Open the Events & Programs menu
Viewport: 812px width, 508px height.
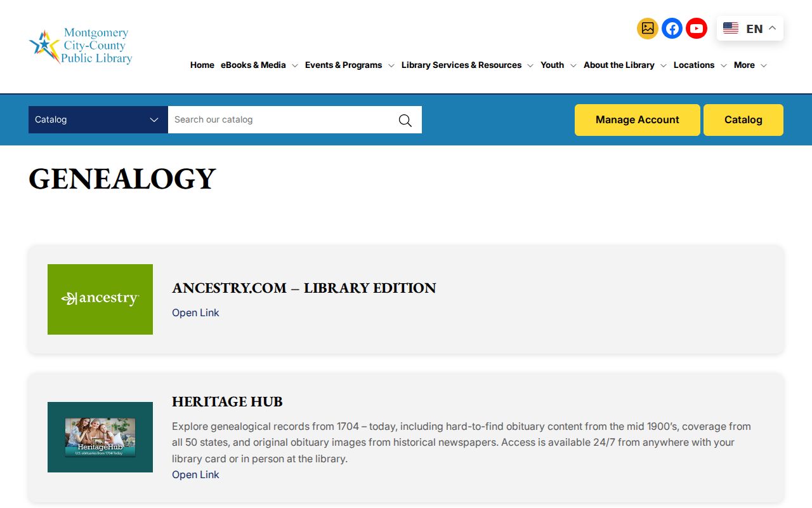coord(343,65)
